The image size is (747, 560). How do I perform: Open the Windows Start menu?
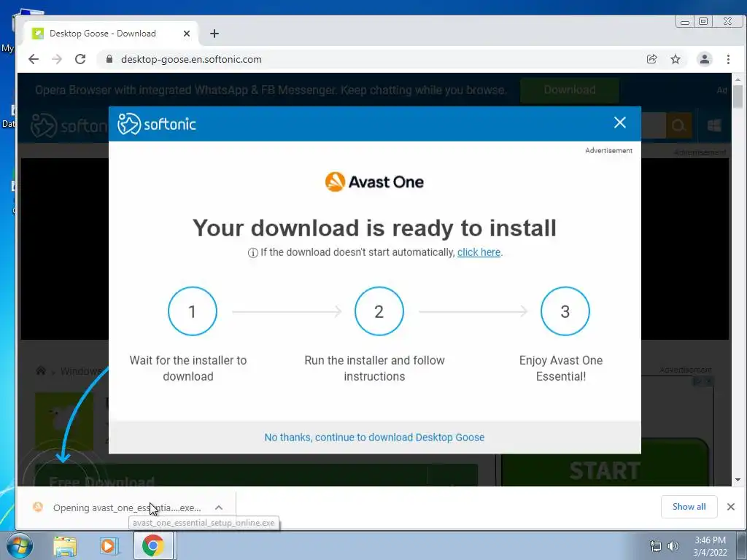[20, 545]
